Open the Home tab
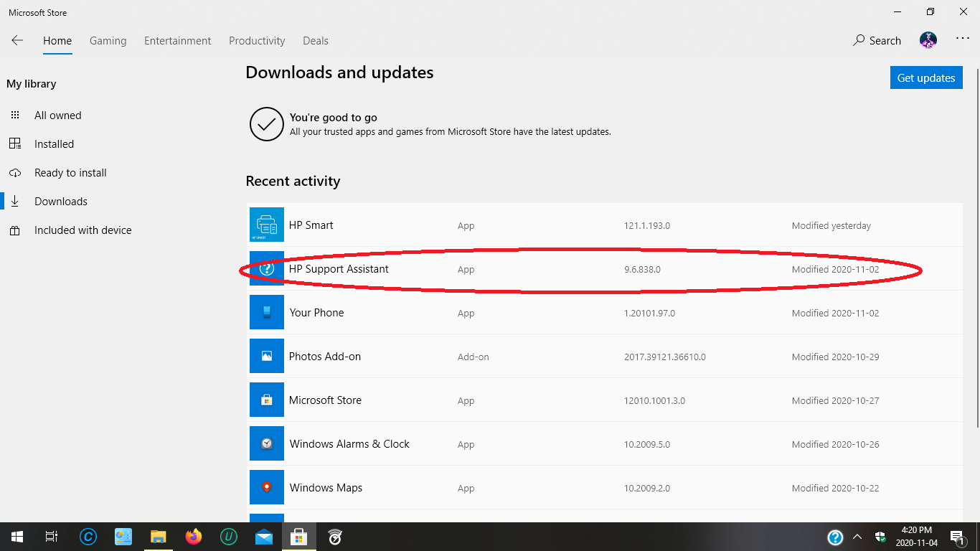 57,41
